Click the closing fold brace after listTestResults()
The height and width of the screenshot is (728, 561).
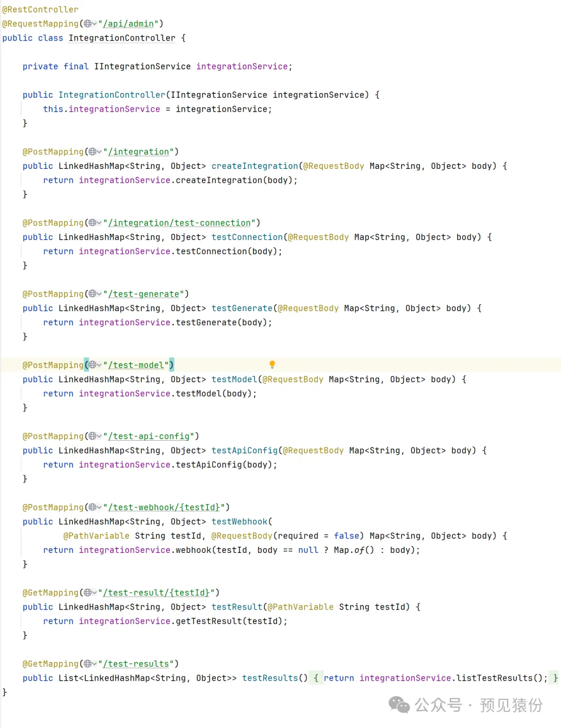[555, 678]
